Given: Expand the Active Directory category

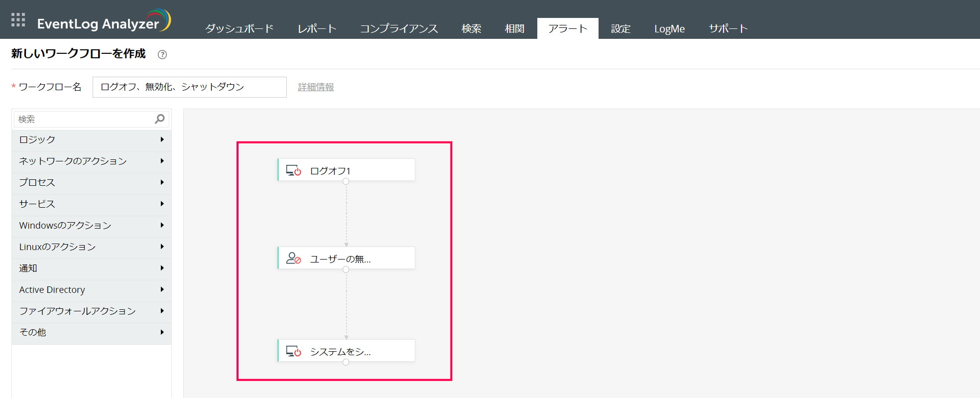Looking at the screenshot, I should click(x=92, y=290).
